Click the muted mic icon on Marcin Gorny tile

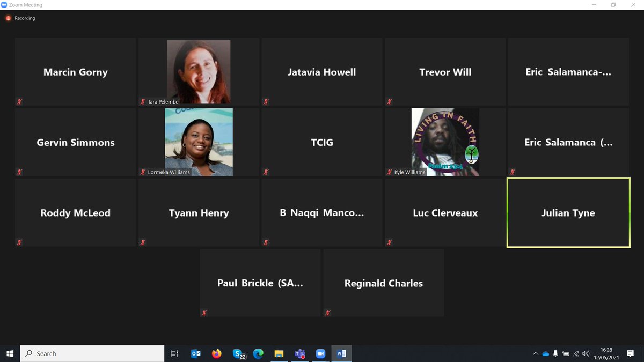click(19, 101)
